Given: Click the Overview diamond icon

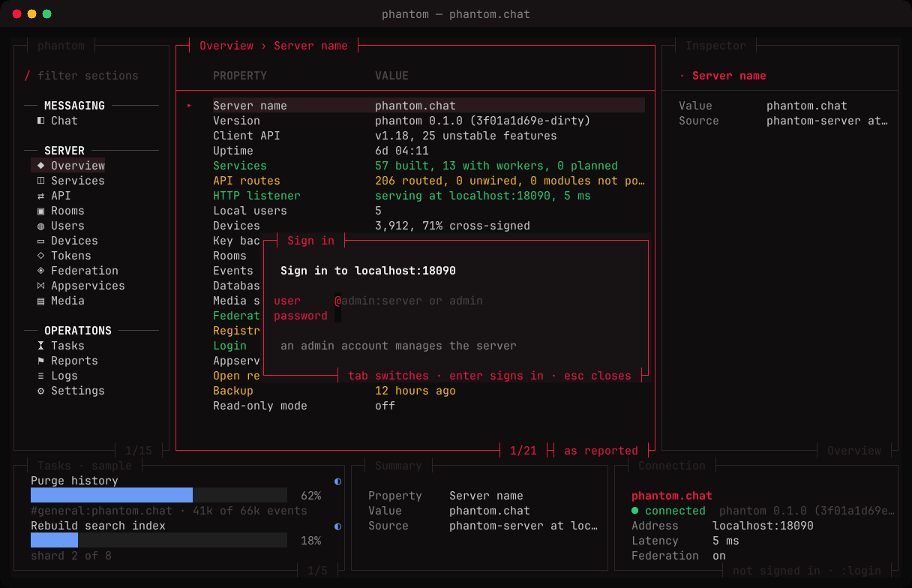Looking at the screenshot, I should (40, 166).
